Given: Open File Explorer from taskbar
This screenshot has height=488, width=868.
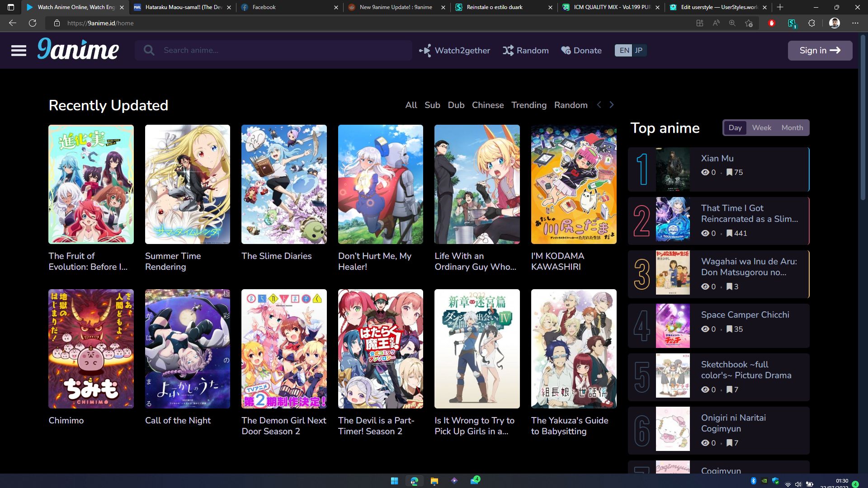Looking at the screenshot, I should coord(434,481).
